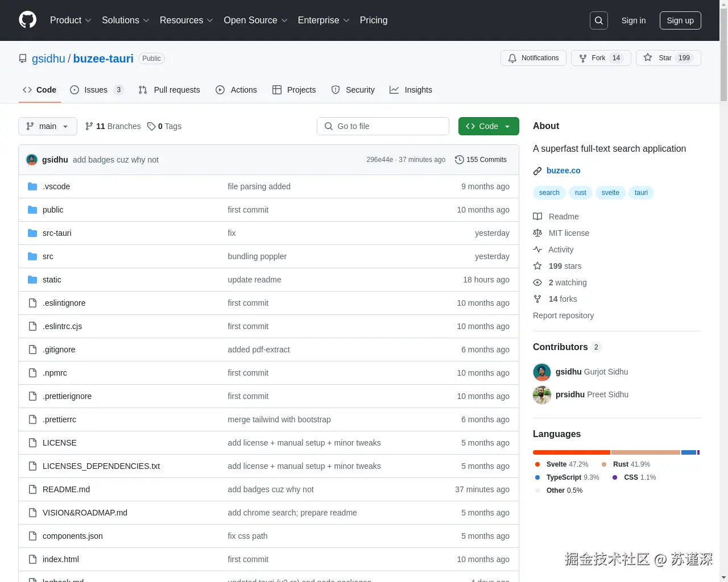Open LICENSES_DEPENDENCIES.txt file

(101, 466)
